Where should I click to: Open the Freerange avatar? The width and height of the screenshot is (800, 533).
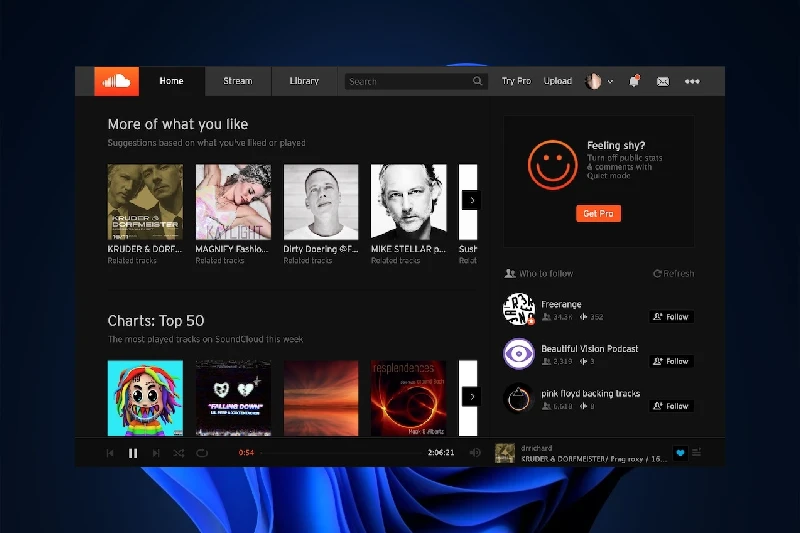519,309
